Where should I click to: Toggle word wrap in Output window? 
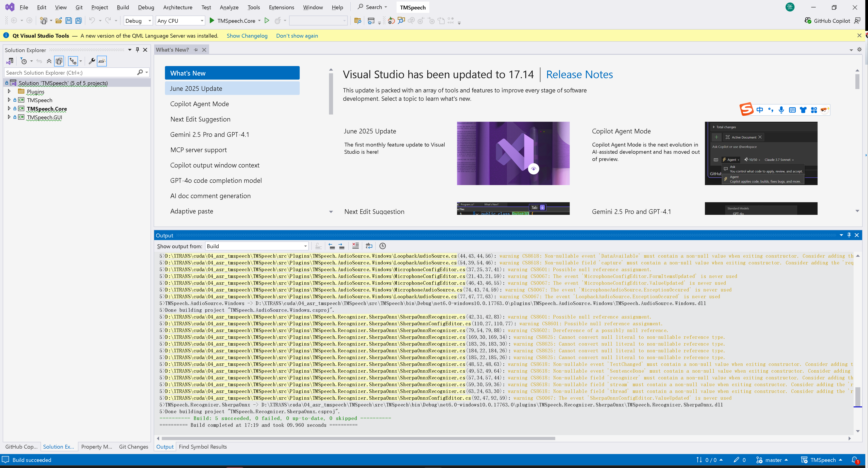point(369,246)
